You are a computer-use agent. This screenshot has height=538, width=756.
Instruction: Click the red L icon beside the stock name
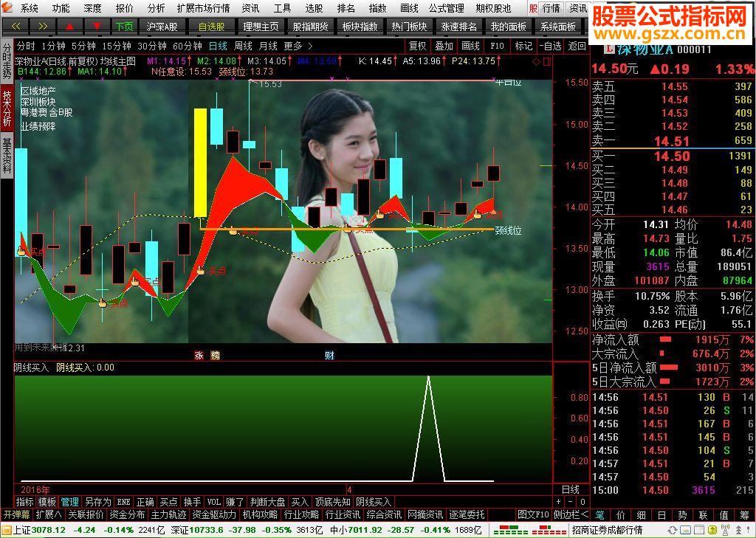tap(609, 49)
